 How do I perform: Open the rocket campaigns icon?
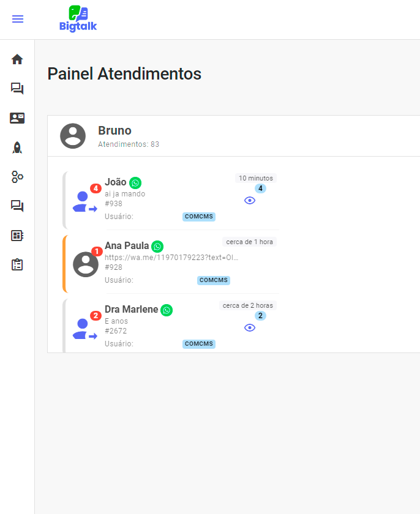17,147
